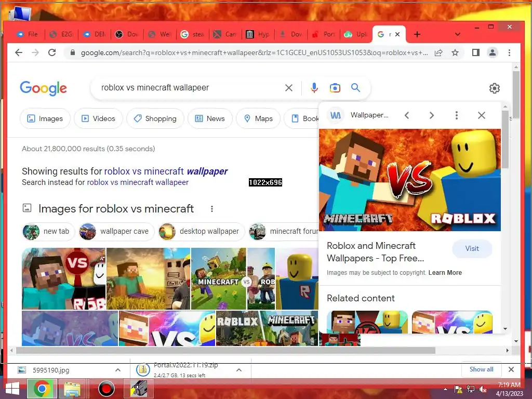Search by image with the camera icon
This screenshot has height=399, width=532.
pos(335,88)
